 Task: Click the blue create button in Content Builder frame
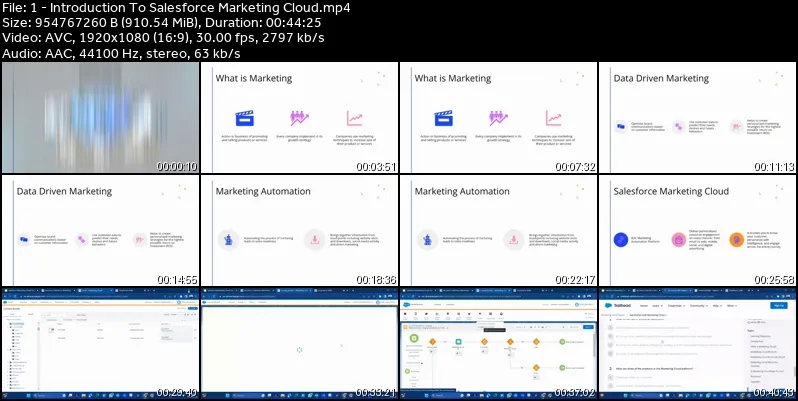point(193,308)
